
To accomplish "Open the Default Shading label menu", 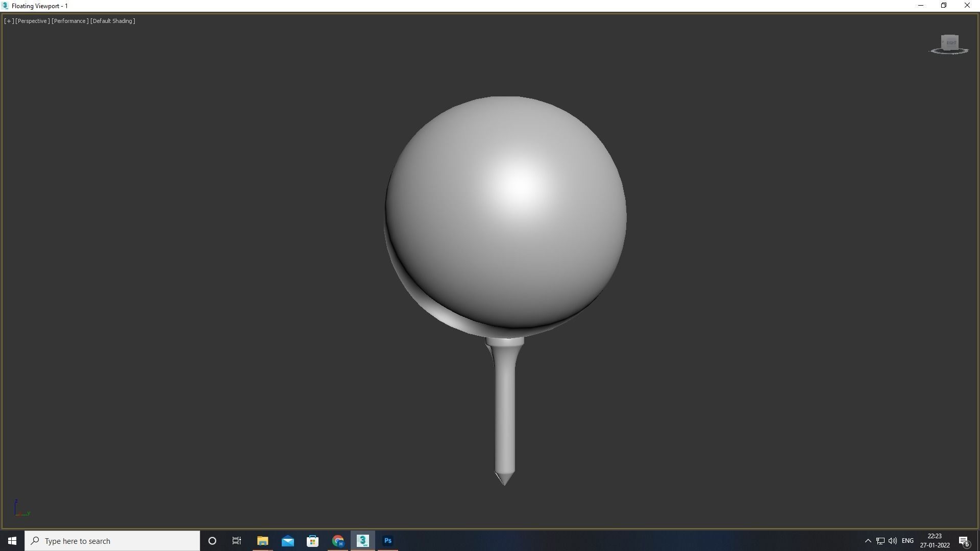I will (x=113, y=21).
